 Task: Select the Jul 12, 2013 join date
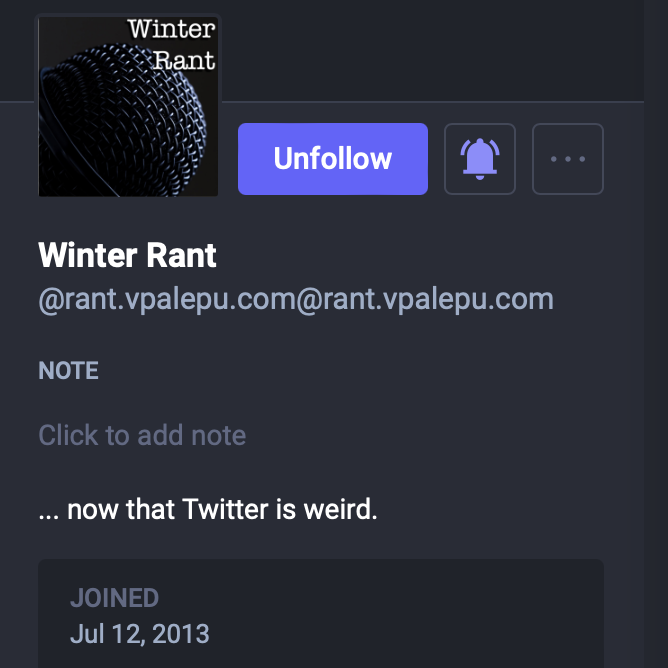point(139,634)
